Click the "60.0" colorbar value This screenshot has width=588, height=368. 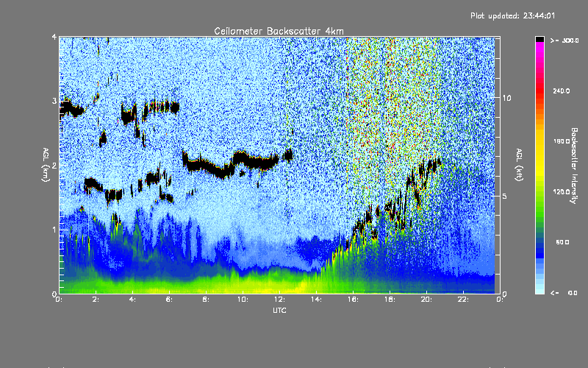562,242
